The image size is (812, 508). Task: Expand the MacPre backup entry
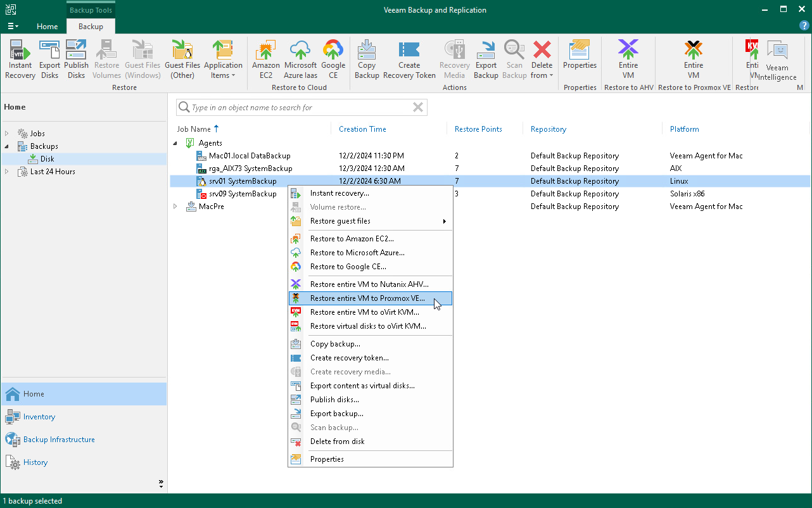[x=175, y=206]
